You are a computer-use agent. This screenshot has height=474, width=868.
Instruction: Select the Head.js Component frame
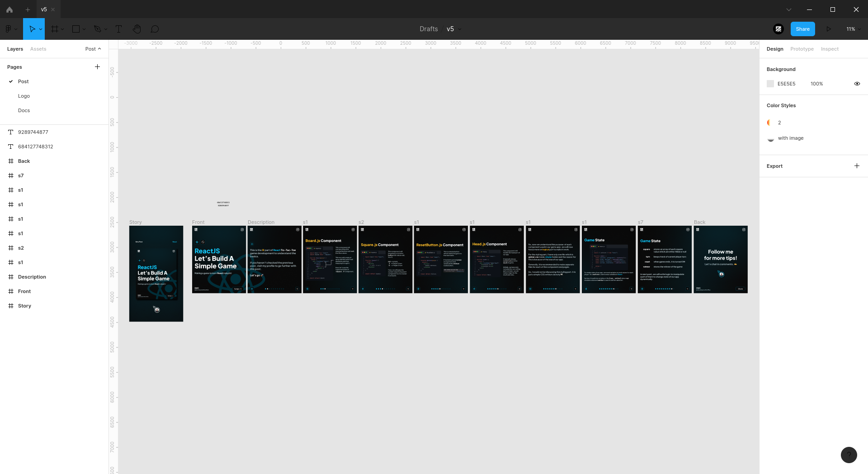coord(497,259)
